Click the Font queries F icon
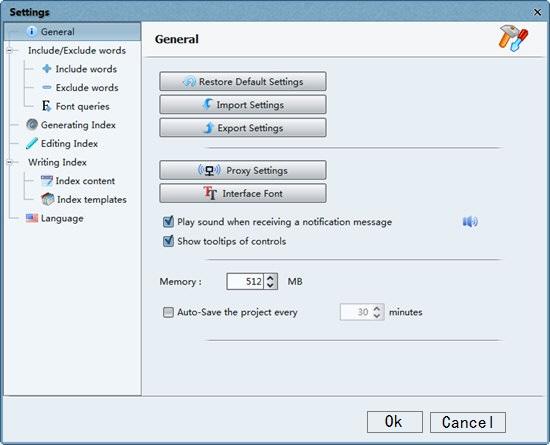This screenshot has height=445, width=550. pos(47,106)
